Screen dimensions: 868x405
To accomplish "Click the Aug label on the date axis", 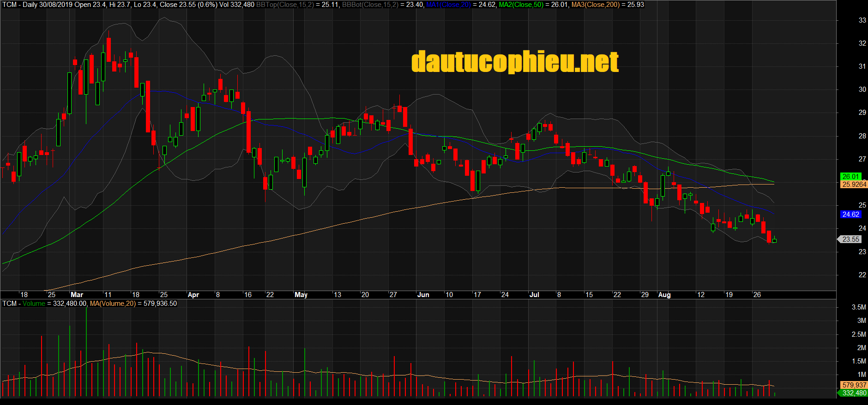I will click(664, 295).
